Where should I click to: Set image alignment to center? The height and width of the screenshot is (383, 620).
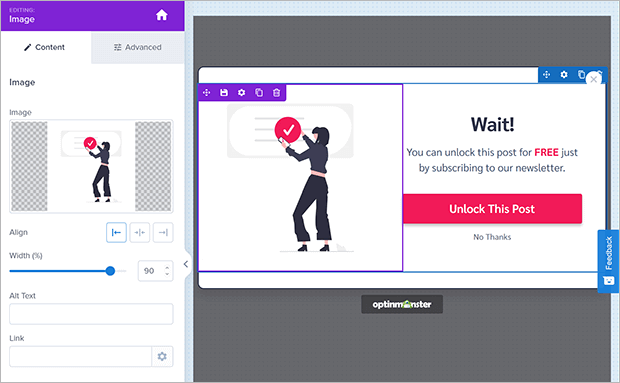(x=140, y=232)
